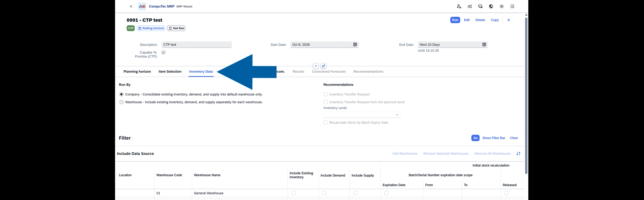The image size is (644, 200).
Task: Click the Delete button
Action: pos(480,20)
